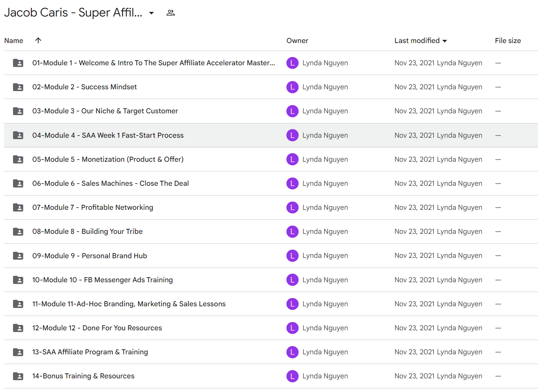Sort by Name column header
This screenshot has width=538, height=392.
pos(14,41)
